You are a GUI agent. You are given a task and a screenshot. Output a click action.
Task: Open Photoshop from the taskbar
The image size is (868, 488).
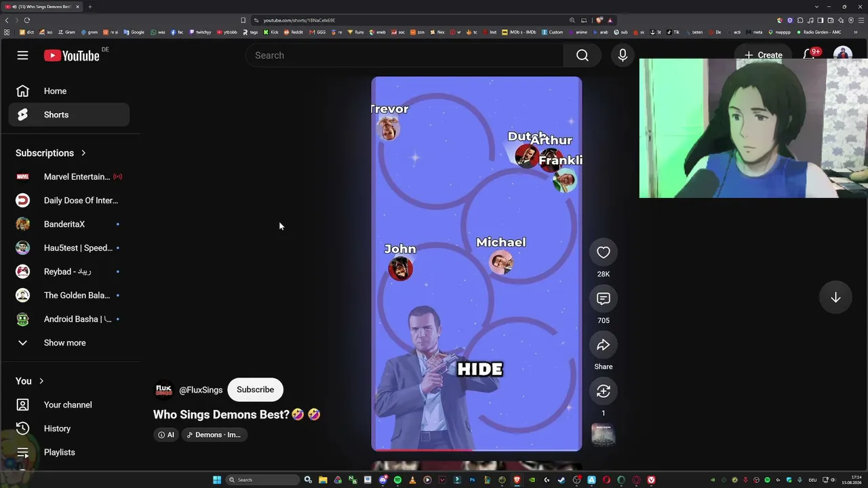(x=472, y=480)
